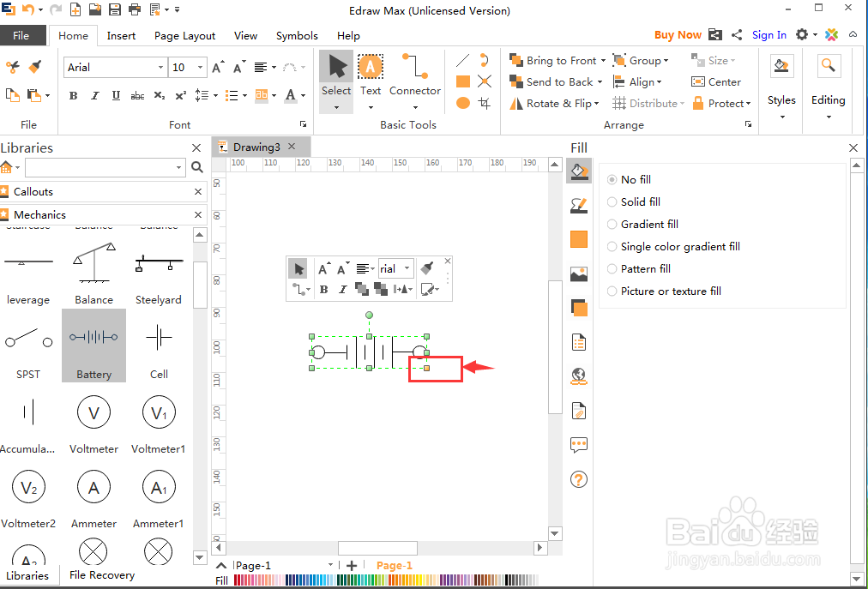Open the Styles dropdown

(x=781, y=88)
